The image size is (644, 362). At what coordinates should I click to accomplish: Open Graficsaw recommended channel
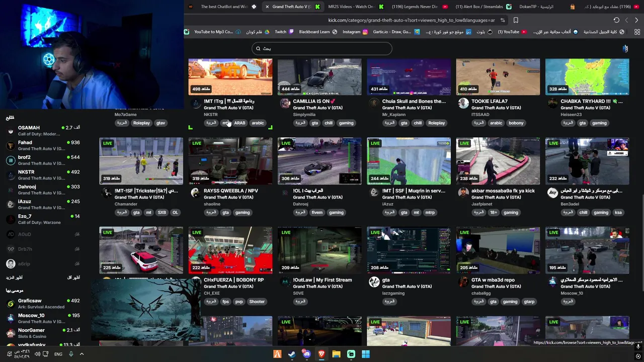(x=43, y=303)
